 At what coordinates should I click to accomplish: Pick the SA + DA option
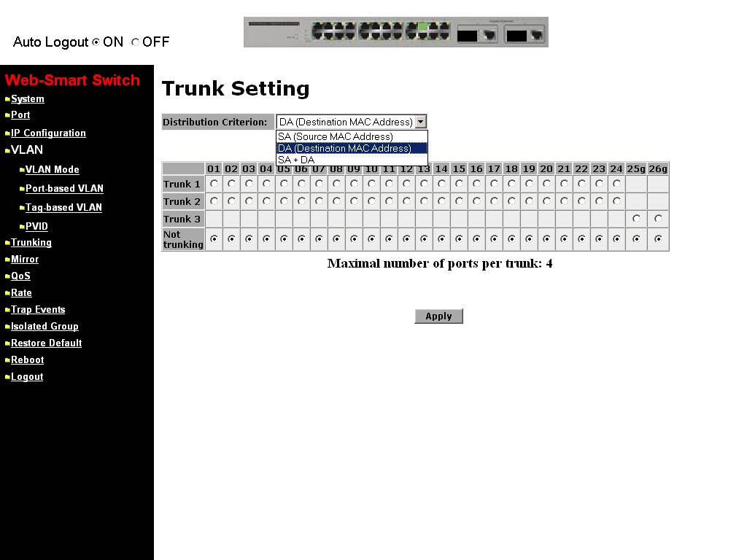(296, 160)
